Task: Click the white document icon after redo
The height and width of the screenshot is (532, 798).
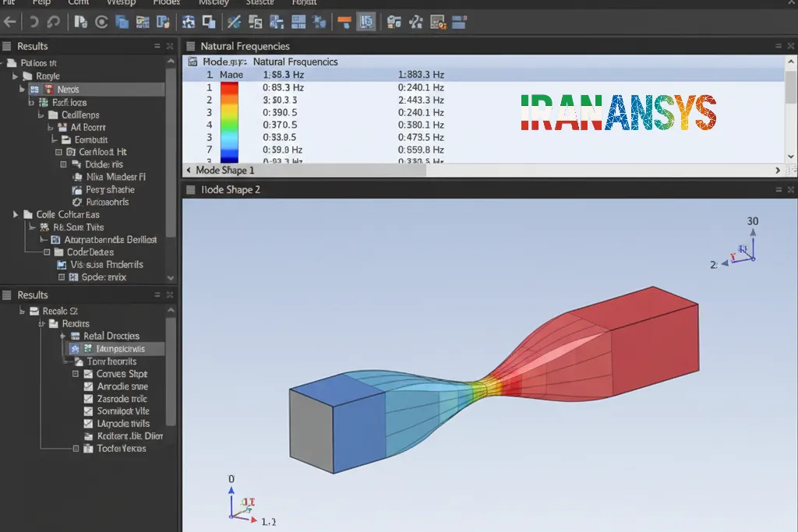Action: tap(80, 22)
